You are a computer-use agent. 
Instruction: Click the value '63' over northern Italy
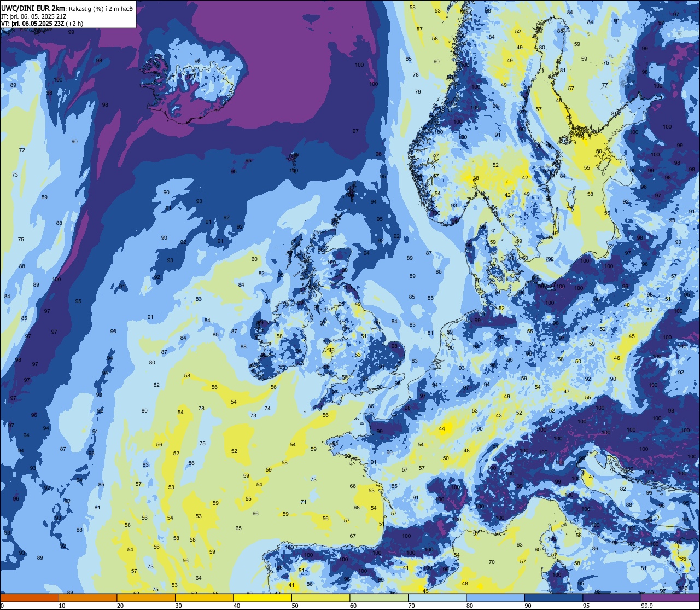(x=520, y=545)
